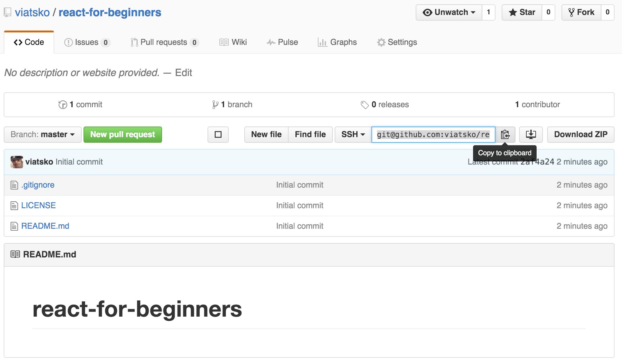The width and height of the screenshot is (622, 364).
Task: Switch to the Code tab
Action: [x=29, y=42]
